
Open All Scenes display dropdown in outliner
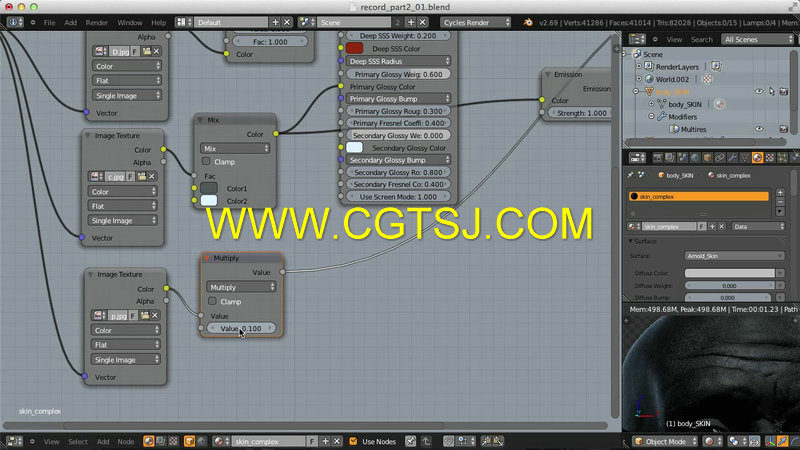coord(758,39)
